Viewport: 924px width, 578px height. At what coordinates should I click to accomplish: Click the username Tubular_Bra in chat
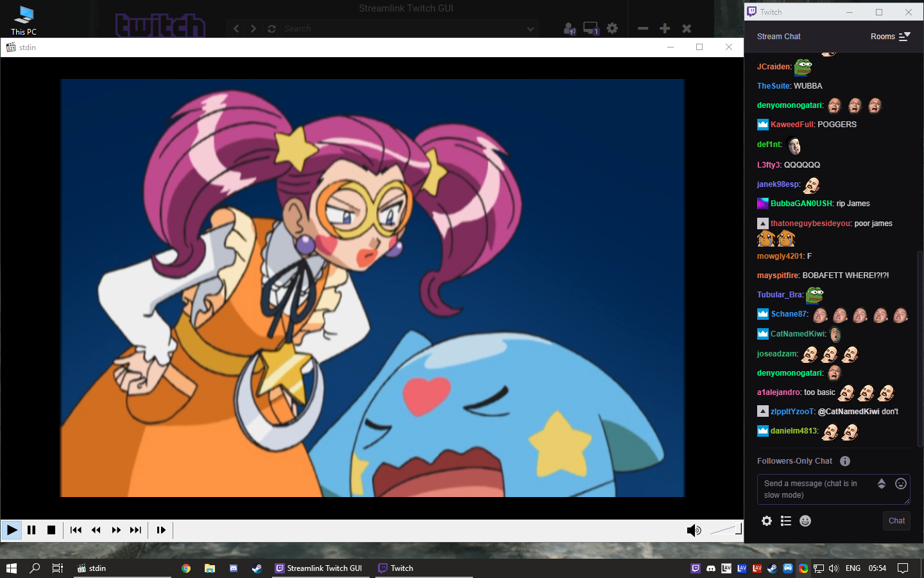[780, 295]
